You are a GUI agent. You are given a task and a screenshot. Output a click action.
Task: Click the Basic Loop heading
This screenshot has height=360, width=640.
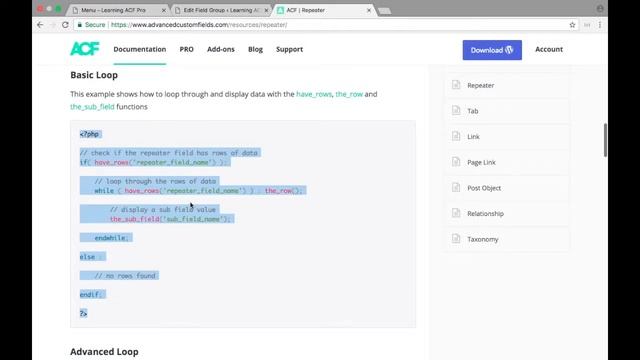[94, 75]
